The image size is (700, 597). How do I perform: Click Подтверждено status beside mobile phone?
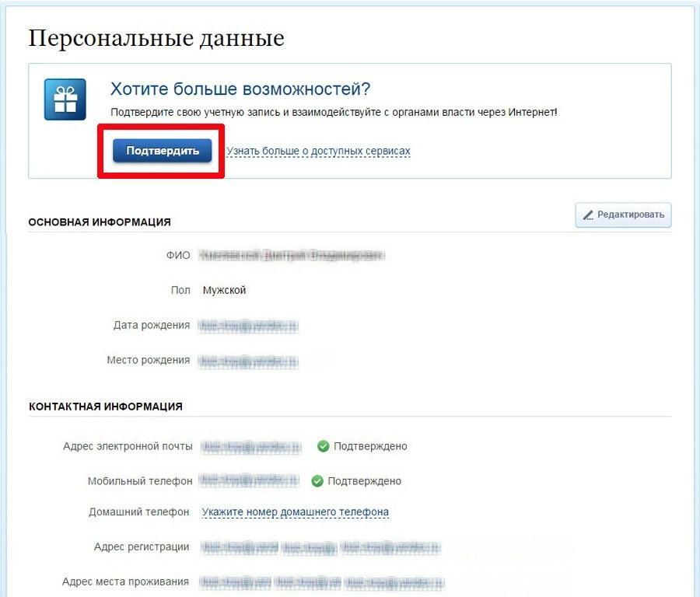[x=364, y=481]
